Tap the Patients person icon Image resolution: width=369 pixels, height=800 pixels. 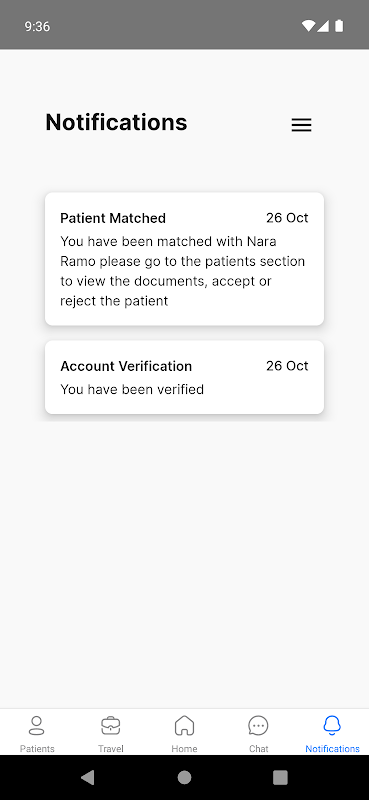[37, 725]
